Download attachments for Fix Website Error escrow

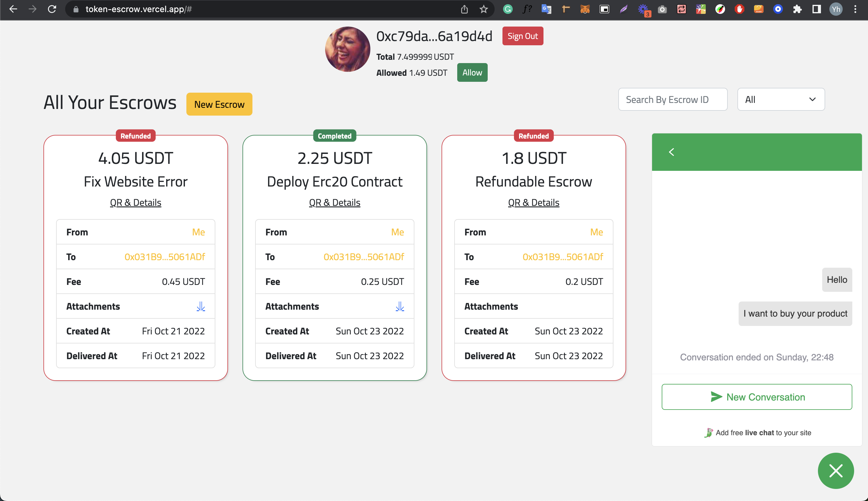(x=201, y=306)
